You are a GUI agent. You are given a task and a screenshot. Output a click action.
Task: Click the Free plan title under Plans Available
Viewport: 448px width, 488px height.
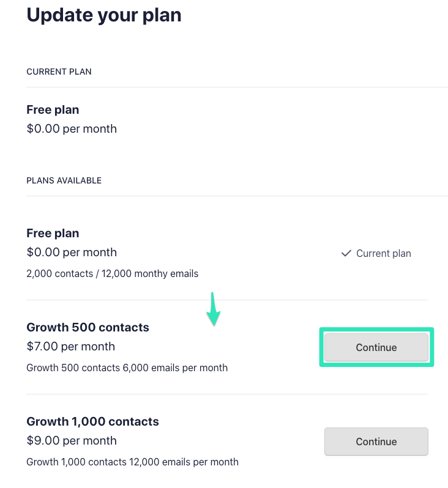click(53, 234)
